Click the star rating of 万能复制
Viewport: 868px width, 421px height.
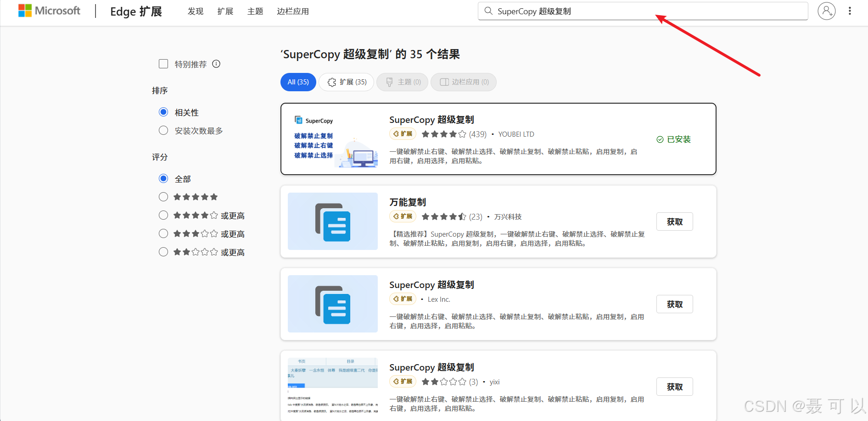[444, 216]
